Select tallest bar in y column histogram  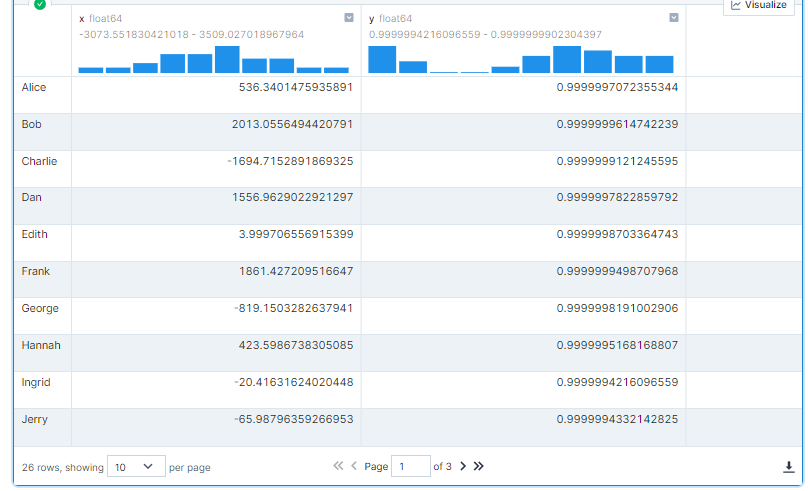click(x=567, y=60)
